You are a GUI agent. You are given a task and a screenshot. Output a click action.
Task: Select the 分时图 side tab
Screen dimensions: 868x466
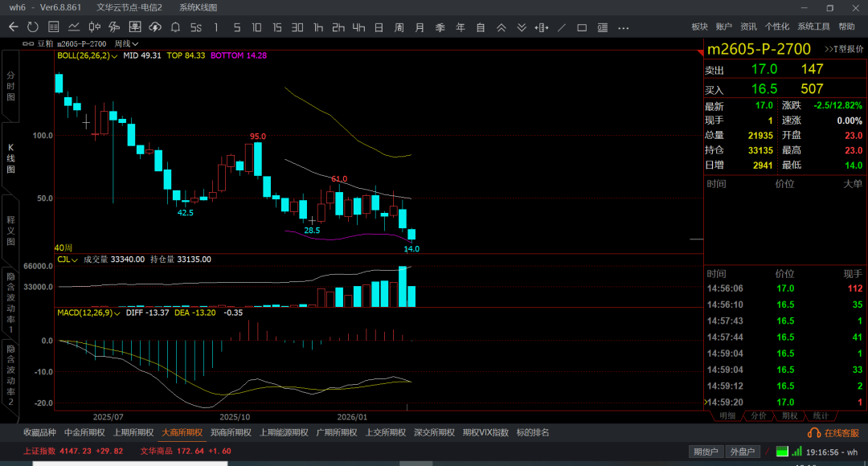(10, 85)
